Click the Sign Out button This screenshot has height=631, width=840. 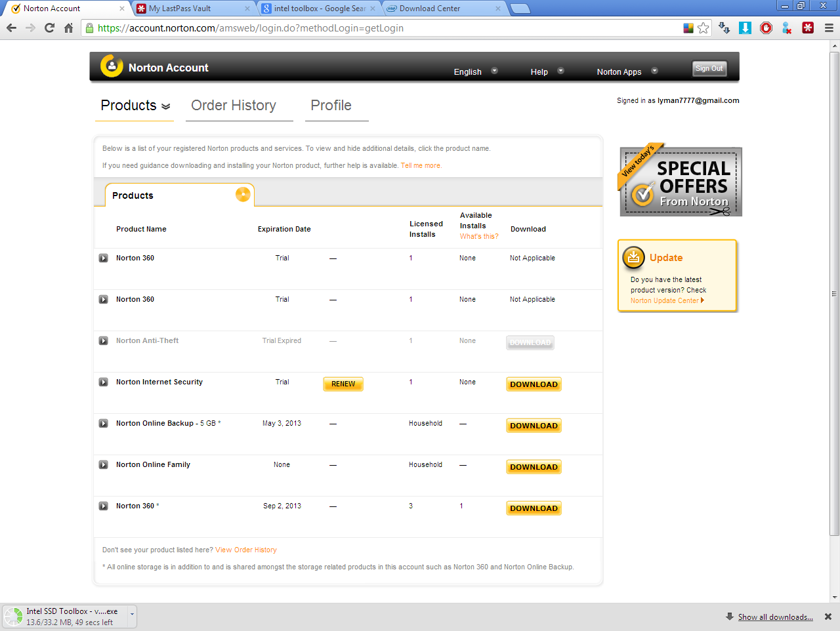pyautogui.click(x=709, y=68)
